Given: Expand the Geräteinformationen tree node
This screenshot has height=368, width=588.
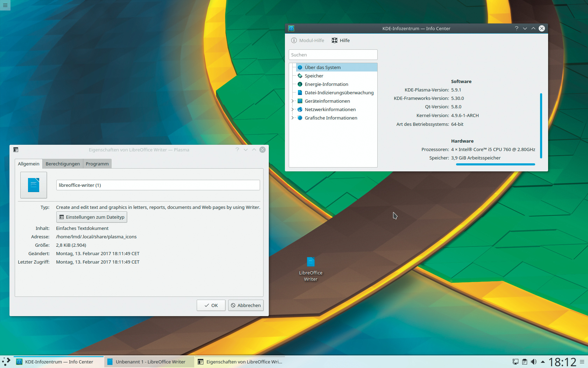Looking at the screenshot, I should point(293,101).
